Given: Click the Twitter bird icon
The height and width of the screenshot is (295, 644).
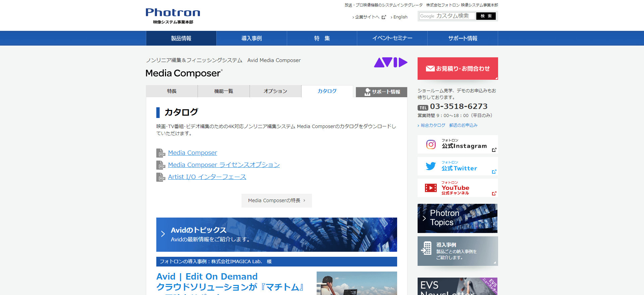Looking at the screenshot, I should pos(431,166).
